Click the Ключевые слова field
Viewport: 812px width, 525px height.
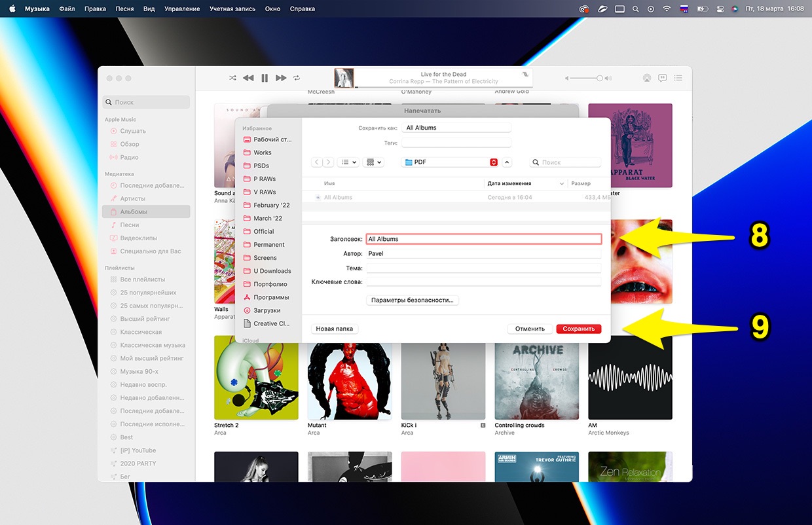pyautogui.click(x=483, y=281)
